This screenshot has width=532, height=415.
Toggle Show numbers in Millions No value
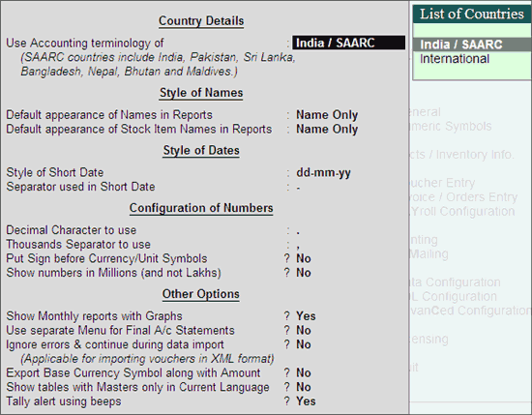pos(304,273)
